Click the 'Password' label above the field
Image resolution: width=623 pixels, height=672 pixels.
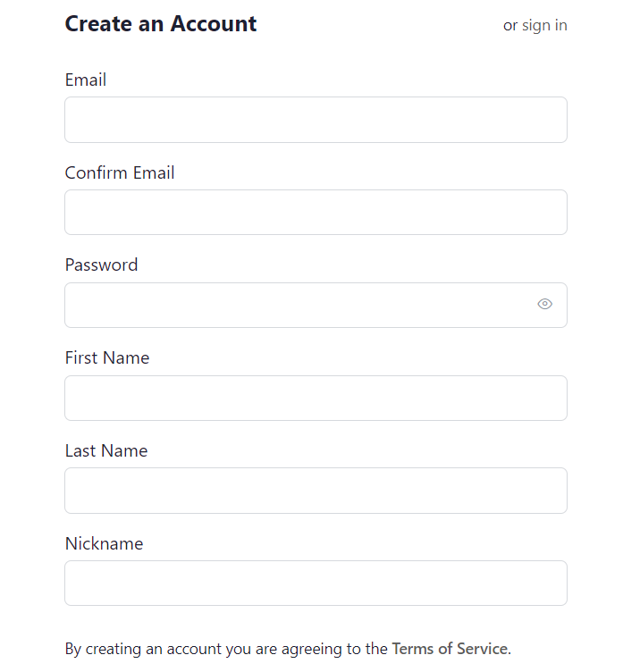pyautogui.click(x=101, y=265)
